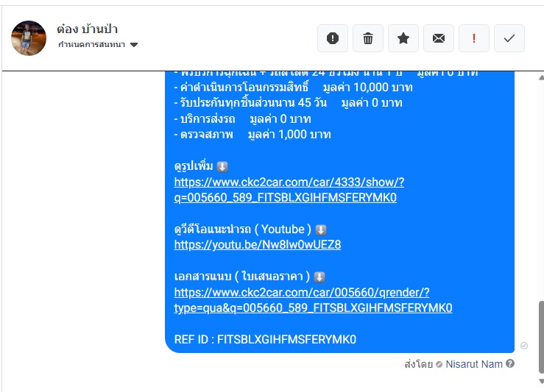Flag conversation with red exclamation icon
This screenshot has width=544, height=392.
(x=474, y=38)
